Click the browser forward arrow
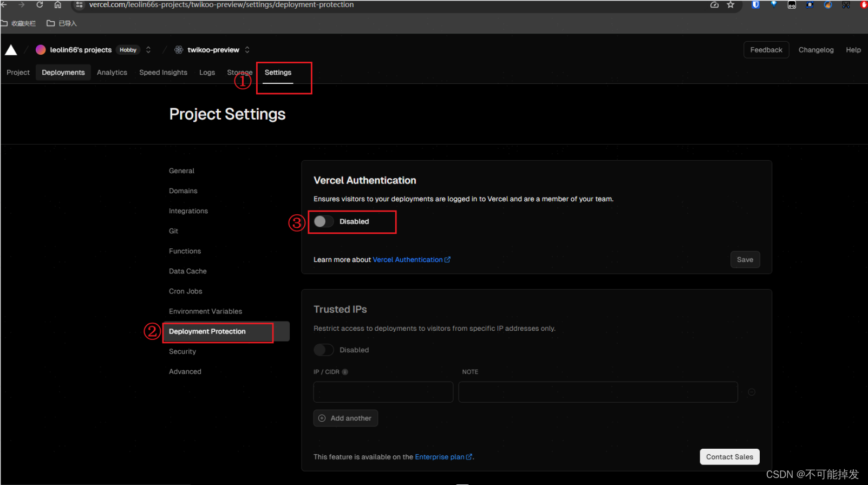The height and width of the screenshot is (485, 868). click(22, 4)
